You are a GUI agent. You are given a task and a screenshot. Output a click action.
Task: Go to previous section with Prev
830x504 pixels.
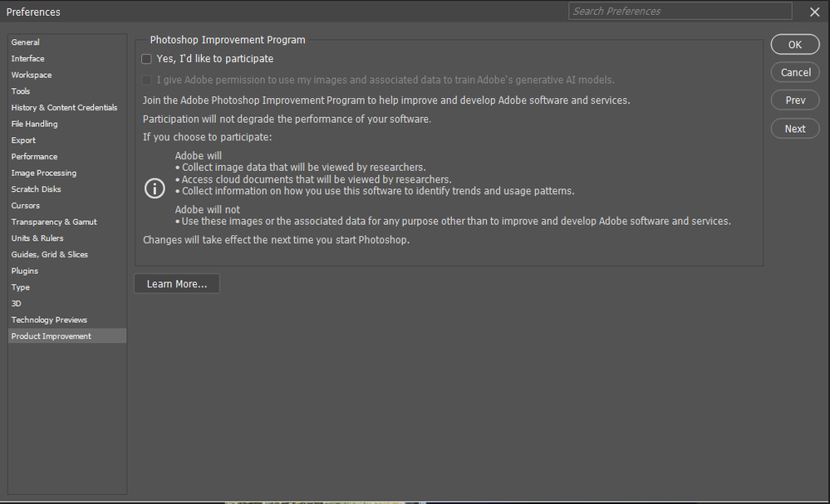(x=795, y=100)
